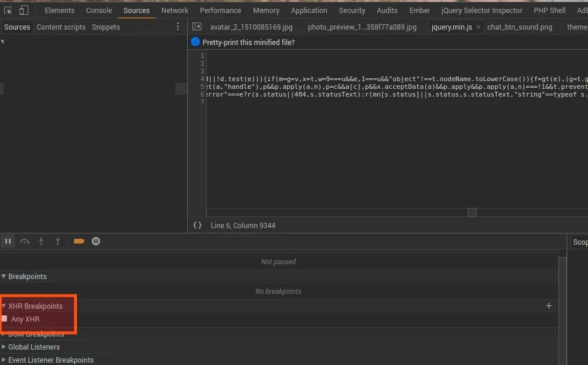Expand the Global Listeners section
The width and height of the screenshot is (588, 365).
pos(33,347)
